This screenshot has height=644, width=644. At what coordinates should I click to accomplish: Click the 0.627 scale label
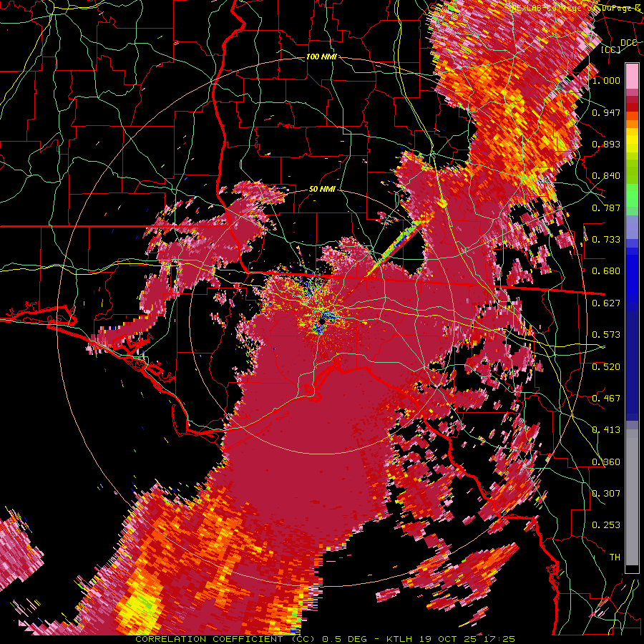[606, 303]
